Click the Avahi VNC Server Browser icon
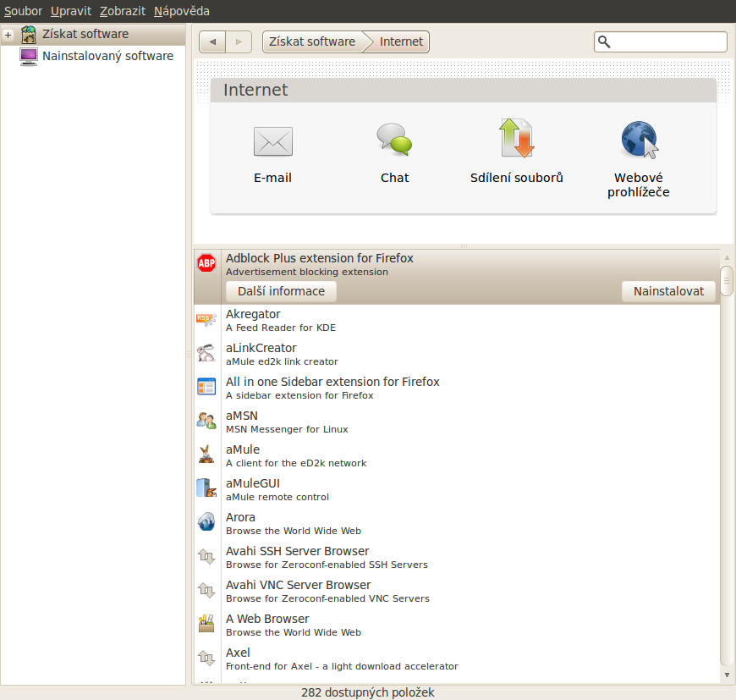736x700 pixels. (206, 590)
